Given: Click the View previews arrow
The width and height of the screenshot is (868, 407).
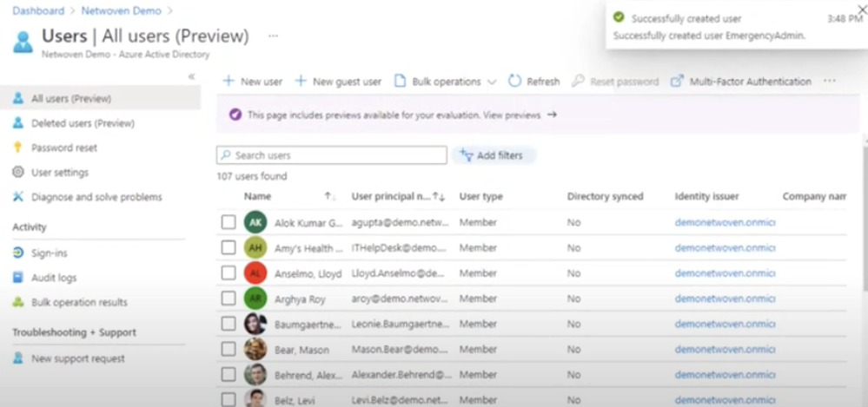Looking at the screenshot, I should click(552, 115).
